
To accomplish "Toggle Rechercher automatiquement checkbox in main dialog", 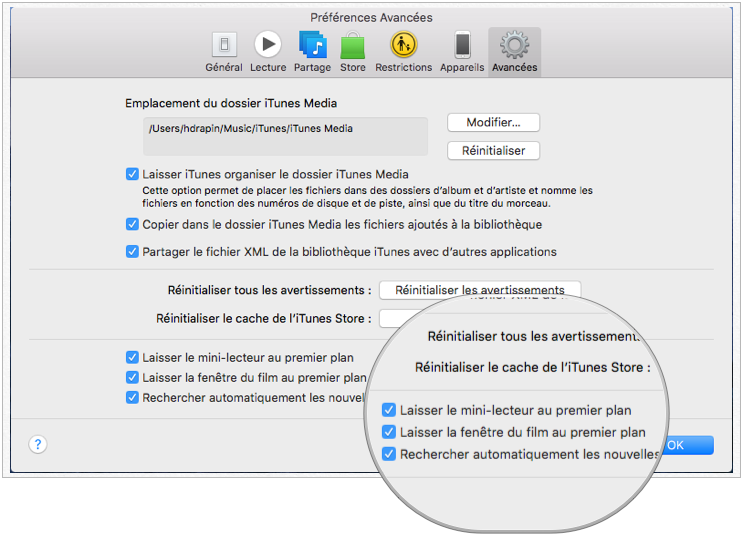I will (x=132, y=397).
